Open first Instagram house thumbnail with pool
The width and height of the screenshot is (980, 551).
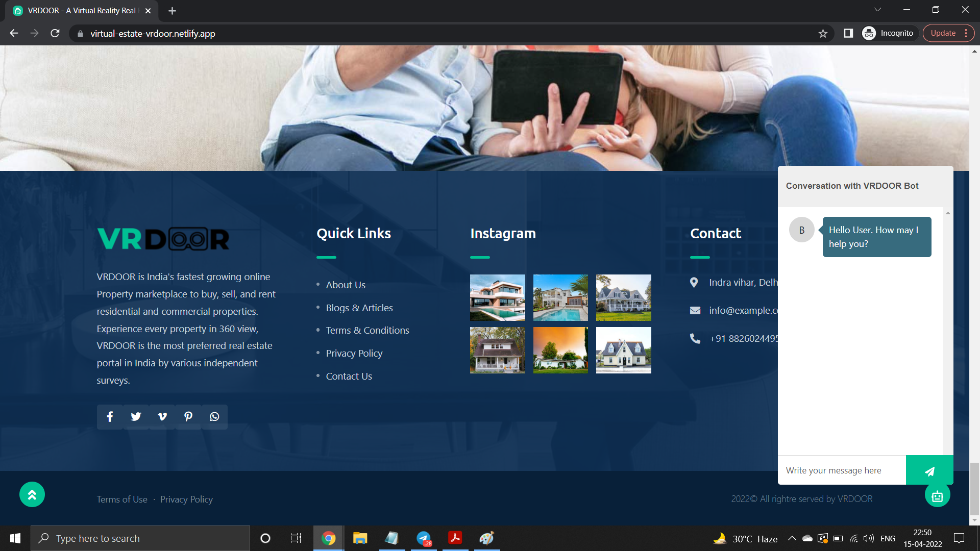coord(497,298)
